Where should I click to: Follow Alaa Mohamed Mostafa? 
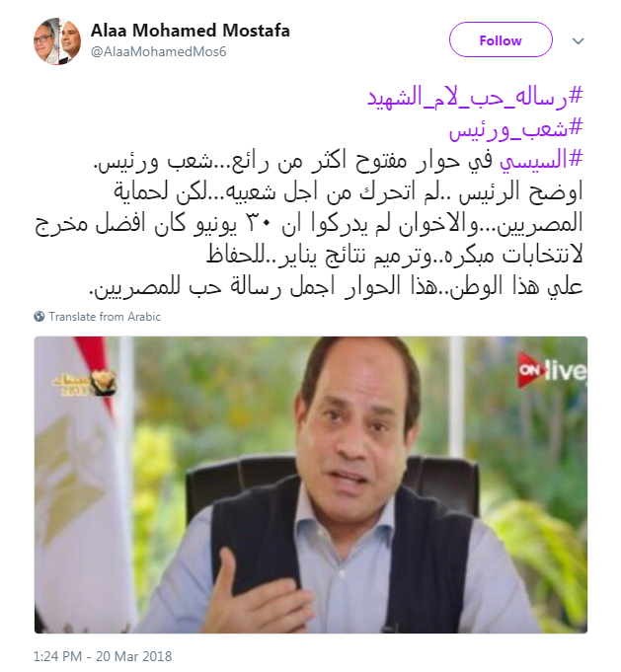pyautogui.click(x=501, y=39)
